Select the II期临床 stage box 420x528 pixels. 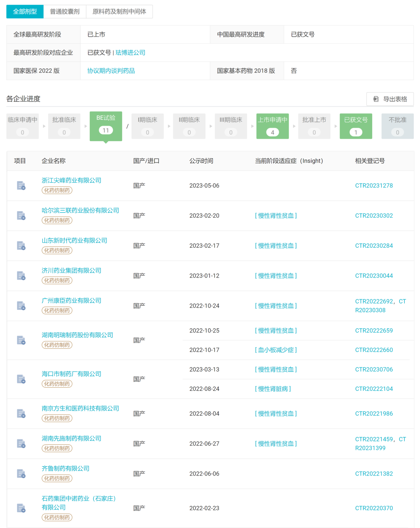click(189, 126)
